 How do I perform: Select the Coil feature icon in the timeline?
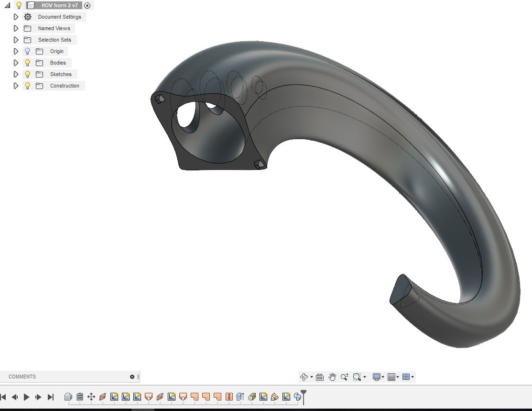[80, 397]
